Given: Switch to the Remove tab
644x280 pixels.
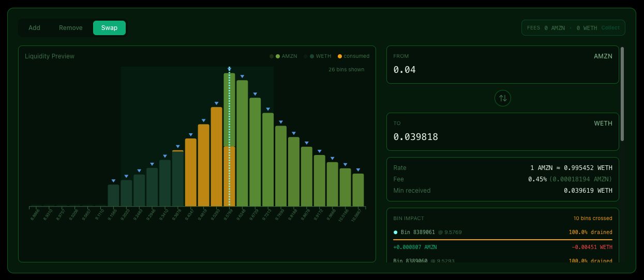Looking at the screenshot, I should click(x=71, y=28).
